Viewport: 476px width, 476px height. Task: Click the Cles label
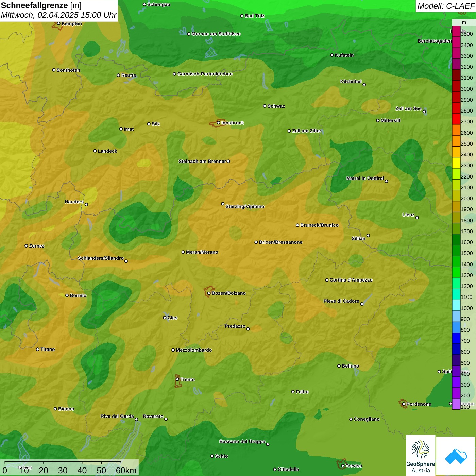(x=172, y=318)
